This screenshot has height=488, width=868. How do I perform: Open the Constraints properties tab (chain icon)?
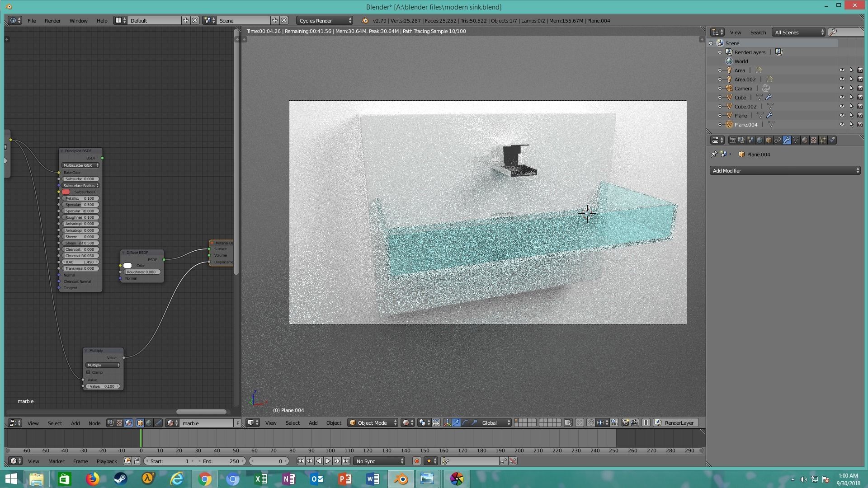778,140
